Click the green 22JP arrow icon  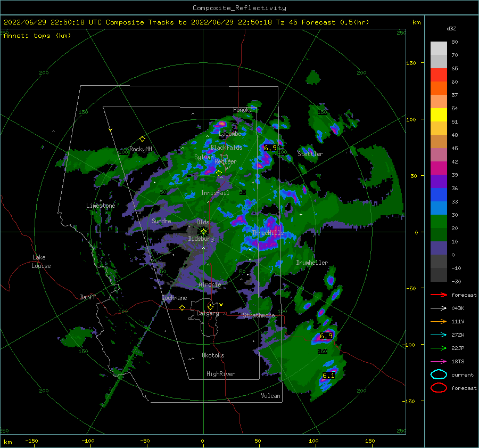coord(439,348)
